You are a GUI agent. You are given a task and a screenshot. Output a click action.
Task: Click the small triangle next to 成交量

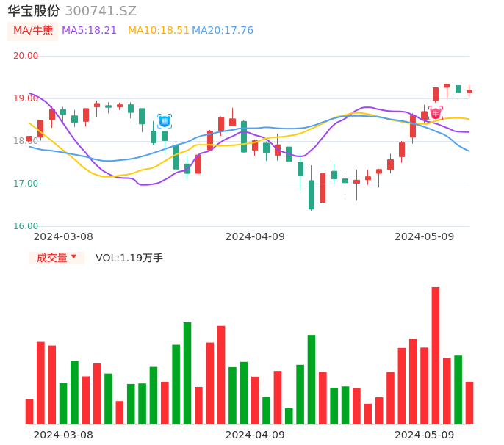pyautogui.click(x=73, y=257)
